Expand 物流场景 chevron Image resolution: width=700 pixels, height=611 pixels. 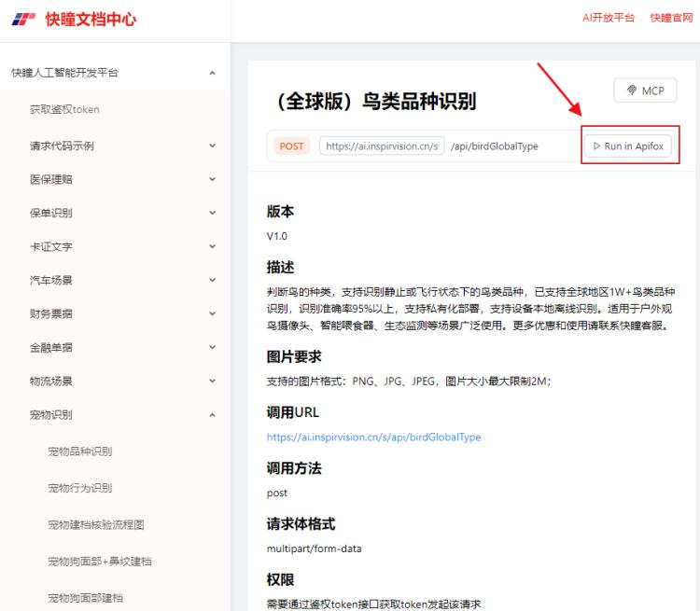(x=213, y=381)
